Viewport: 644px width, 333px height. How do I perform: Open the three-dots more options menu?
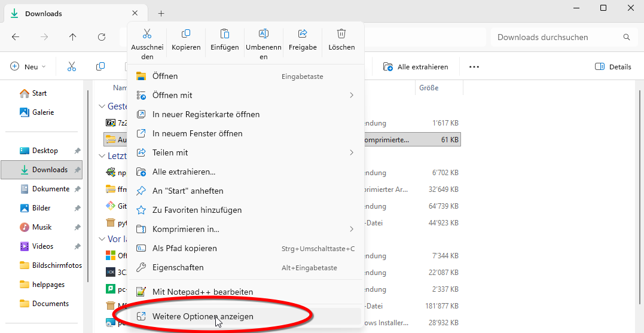pos(474,66)
